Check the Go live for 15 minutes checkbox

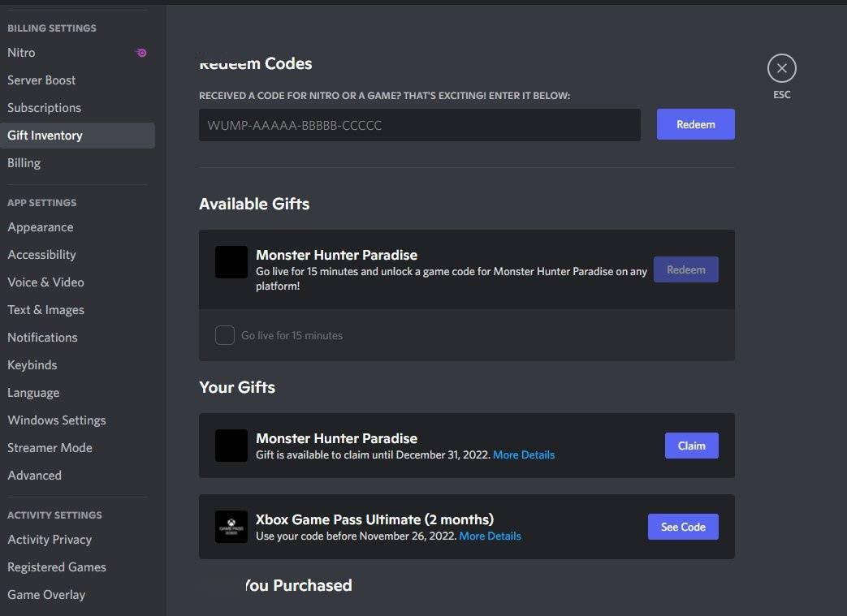[225, 334]
